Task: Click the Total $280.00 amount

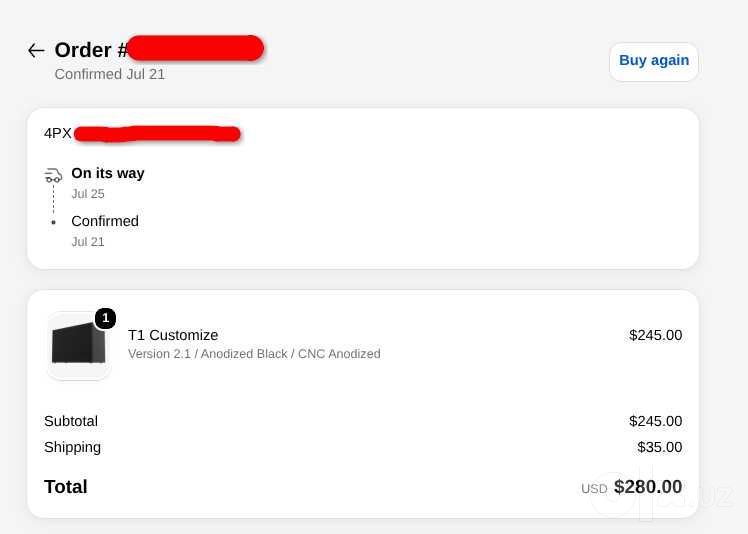Action: pos(648,487)
